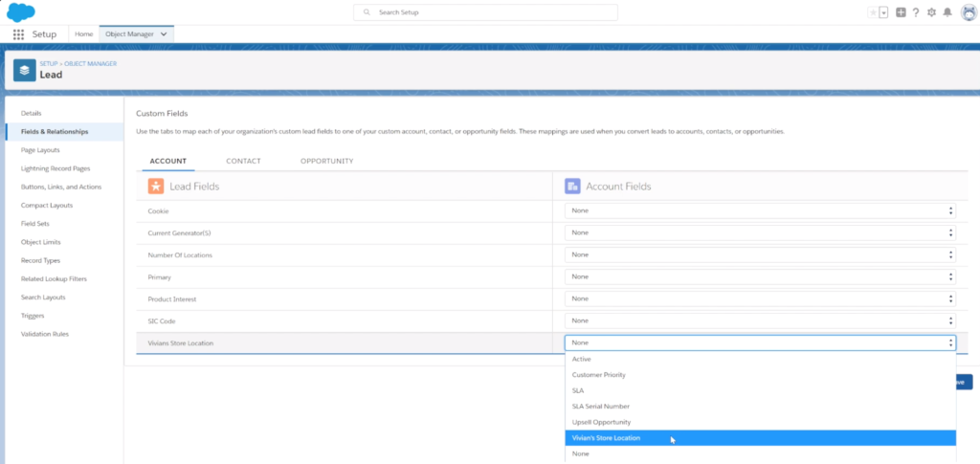Open global actions plus icon
980x464 pixels.
point(900,12)
